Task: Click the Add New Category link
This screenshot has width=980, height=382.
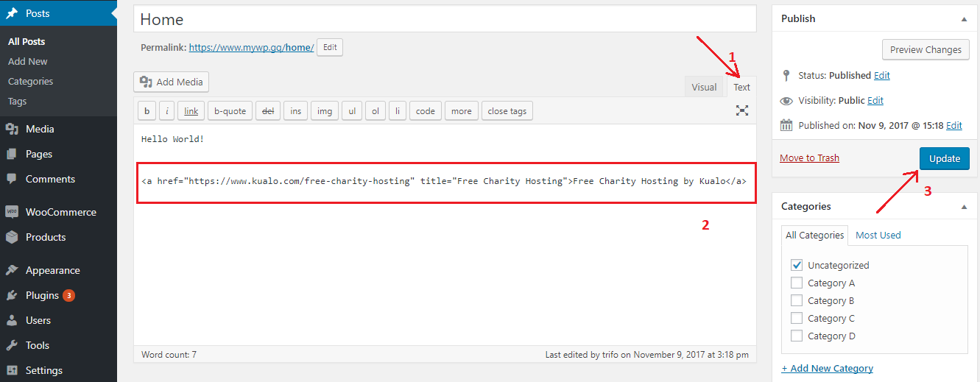Action: pos(827,368)
